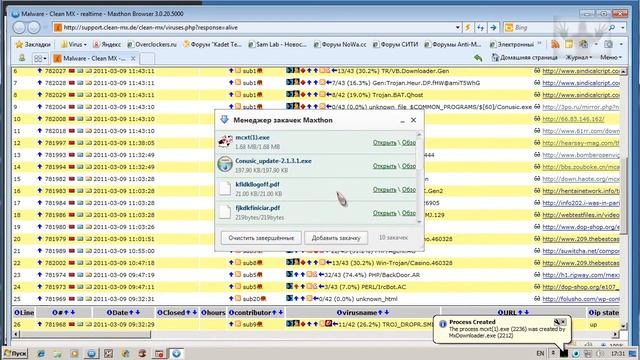Select the URL column radio button
Screen dimensions: 640x360
(x=500, y=313)
